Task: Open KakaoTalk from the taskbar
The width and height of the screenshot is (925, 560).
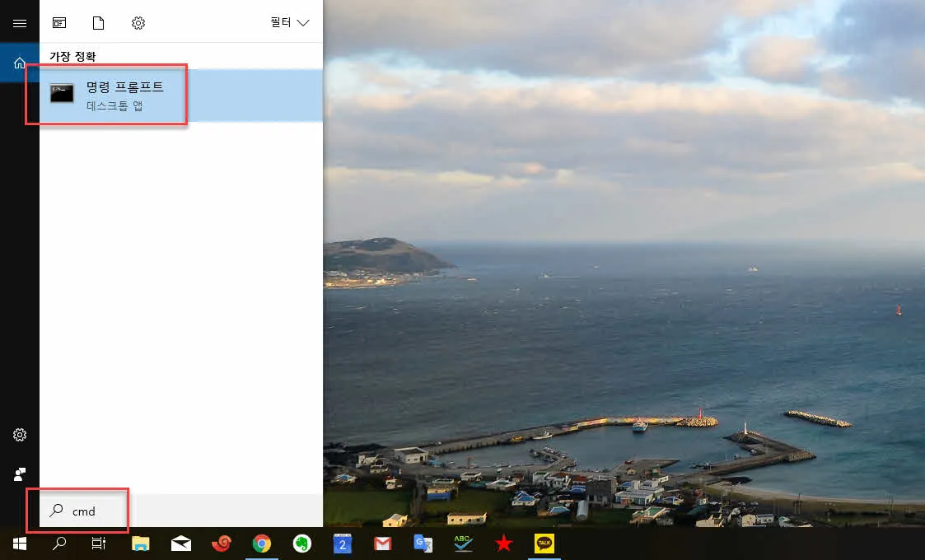Action: pos(544,544)
